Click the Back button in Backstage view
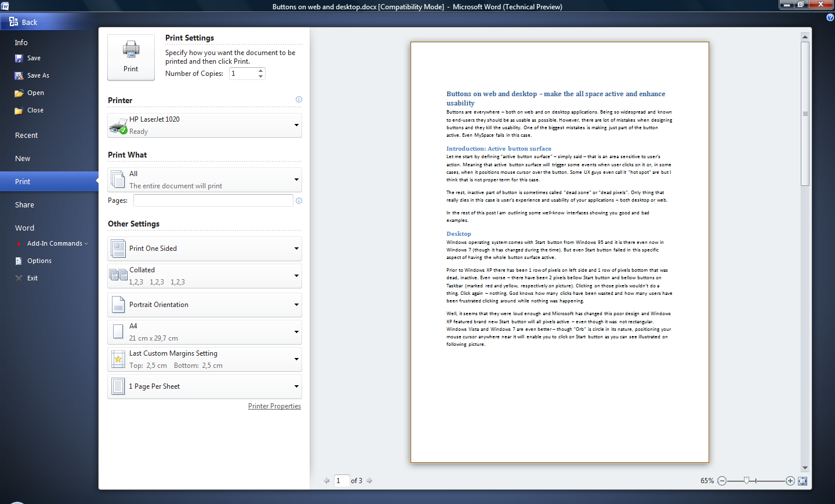Screen dimensions: 835x504 coord(23,22)
